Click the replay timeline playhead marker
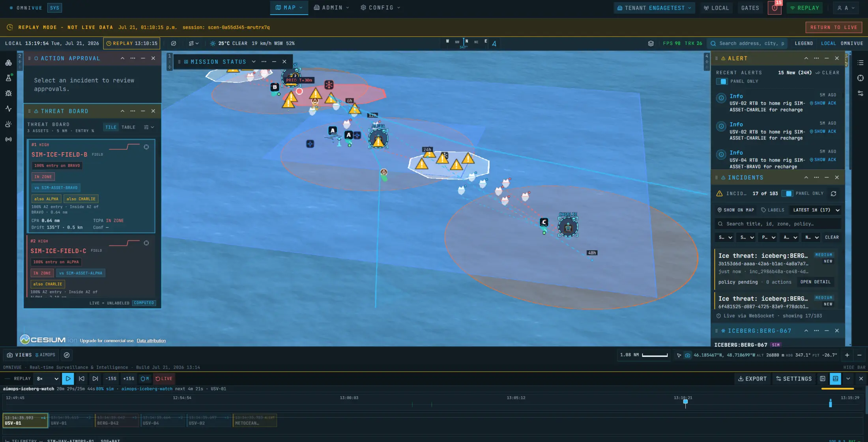This screenshot has width=868, height=442. point(685,403)
